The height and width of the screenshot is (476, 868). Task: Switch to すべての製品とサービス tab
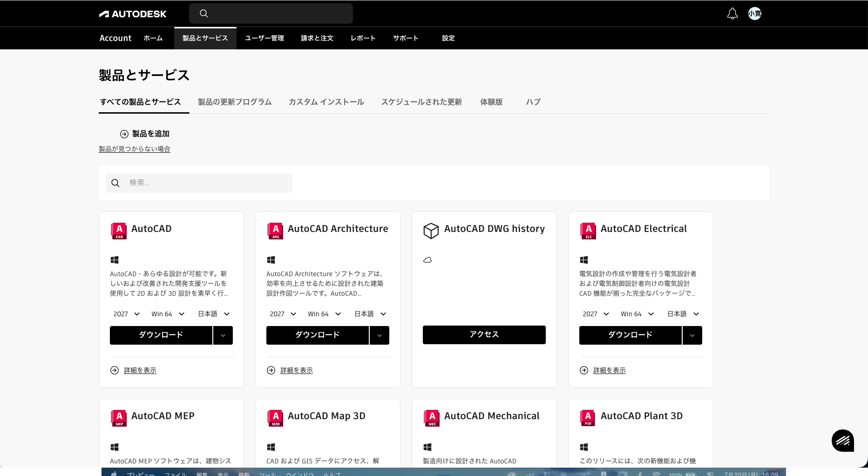[140, 102]
